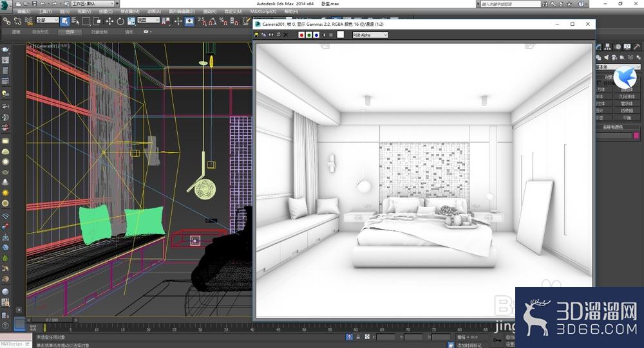Open the 编辑(E) menu

pos(24,12)
